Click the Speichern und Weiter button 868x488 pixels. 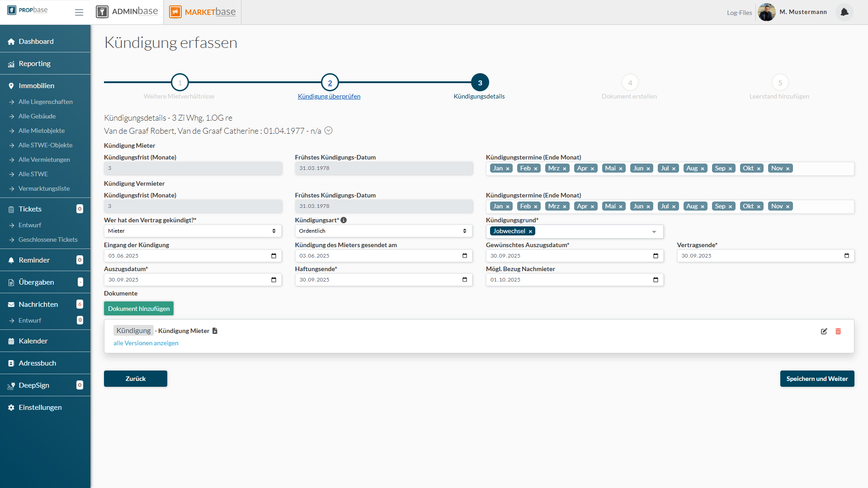817,379
